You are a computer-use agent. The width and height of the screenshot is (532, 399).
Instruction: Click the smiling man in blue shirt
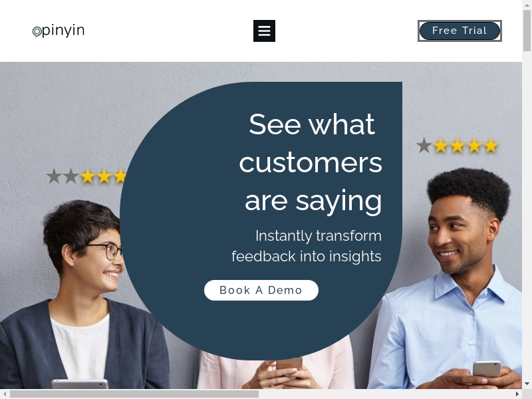pos(452,278)
